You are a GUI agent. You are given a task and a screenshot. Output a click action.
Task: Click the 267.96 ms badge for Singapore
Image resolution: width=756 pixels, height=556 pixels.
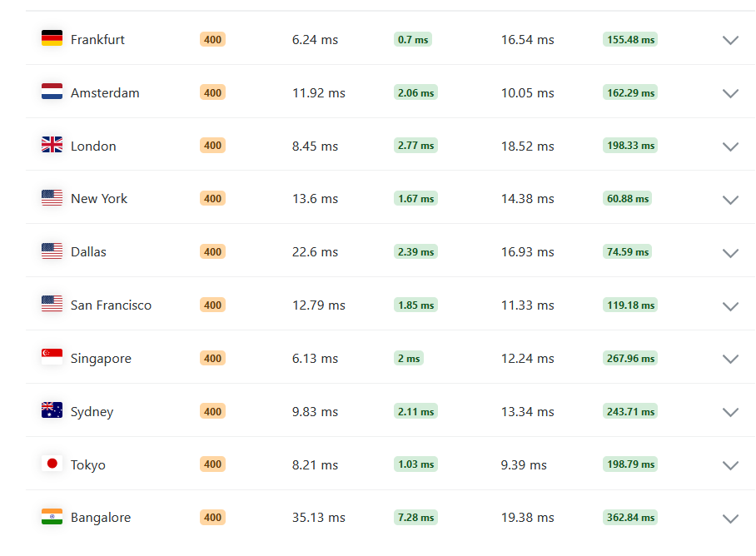coord(630,359)
